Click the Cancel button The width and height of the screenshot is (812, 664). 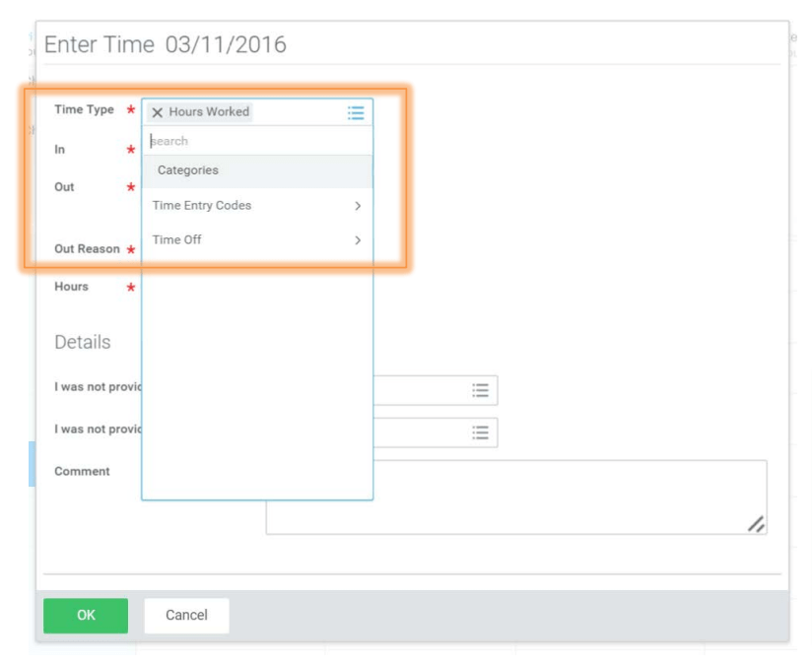186,614
